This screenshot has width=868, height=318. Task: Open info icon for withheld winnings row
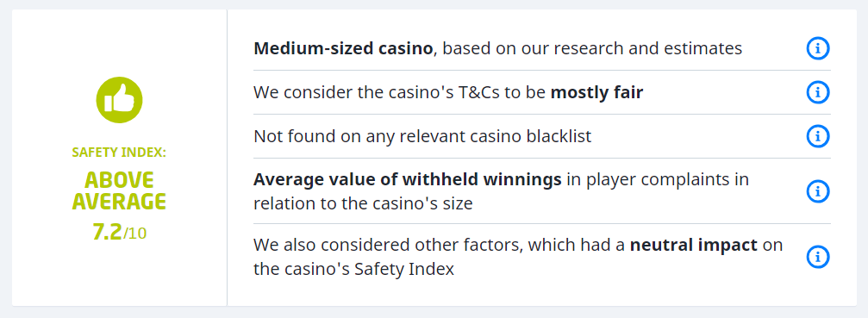point(818,191)
